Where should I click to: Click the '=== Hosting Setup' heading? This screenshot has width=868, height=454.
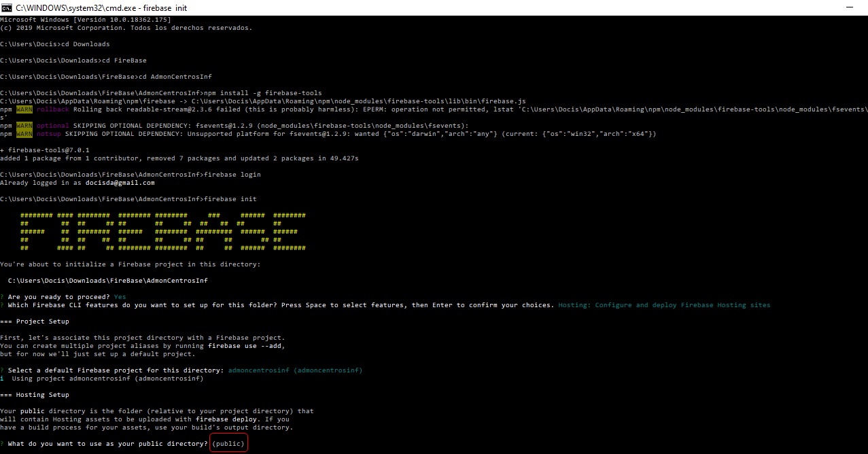pyautogui.click(x=34, y=395)
